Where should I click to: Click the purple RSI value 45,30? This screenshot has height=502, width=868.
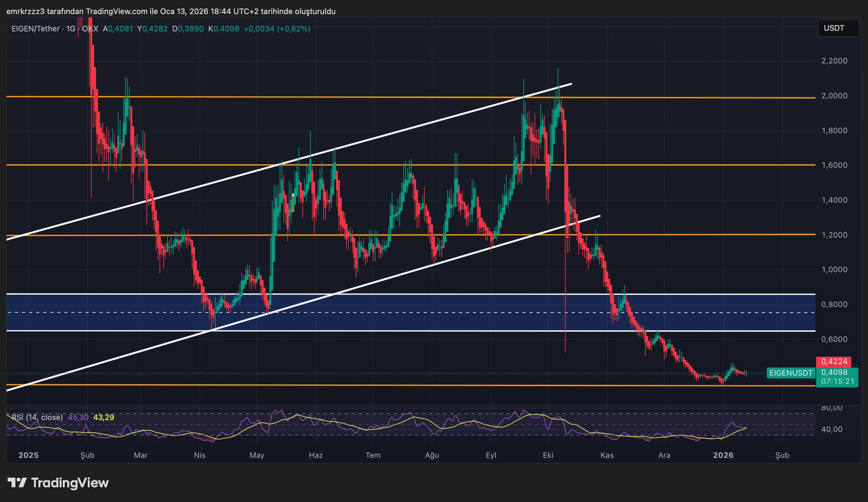[x=78, y=417]
